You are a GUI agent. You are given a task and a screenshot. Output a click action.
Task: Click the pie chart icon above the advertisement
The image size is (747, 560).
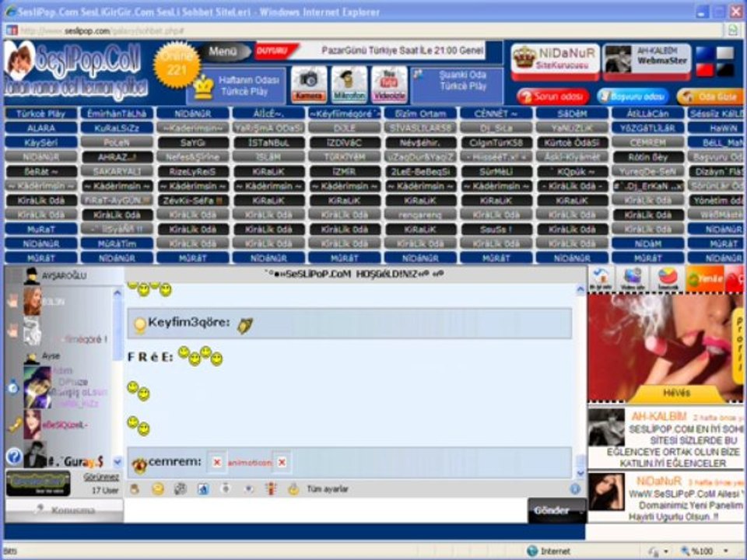[x=668, y=278]
